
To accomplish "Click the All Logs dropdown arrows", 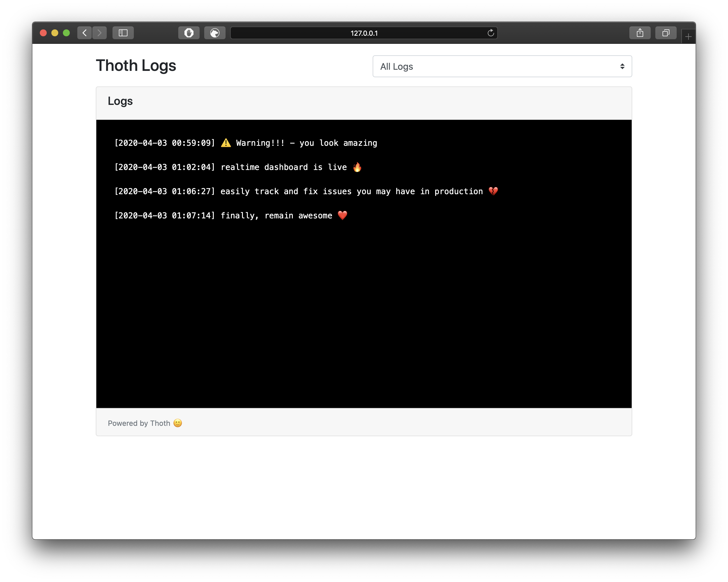I will pyautogui.click(x=622, y=67).
